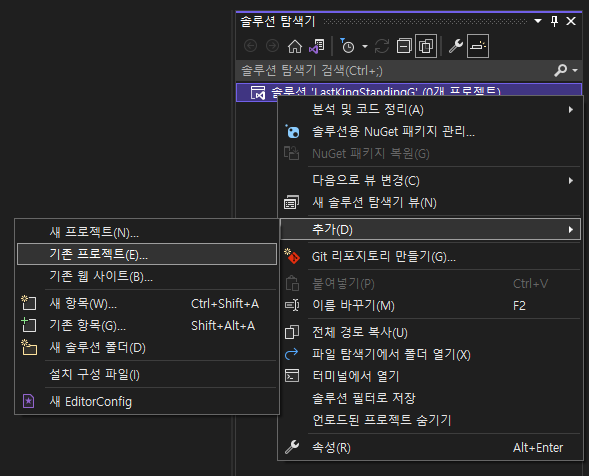Viewport: 589px width, 476px height.
Task: Click the NuGet package manager icon
Action: (292, 131)
